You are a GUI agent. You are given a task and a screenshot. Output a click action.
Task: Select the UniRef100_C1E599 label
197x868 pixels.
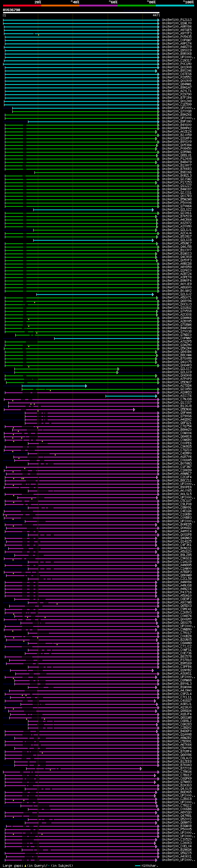(177, 104)
